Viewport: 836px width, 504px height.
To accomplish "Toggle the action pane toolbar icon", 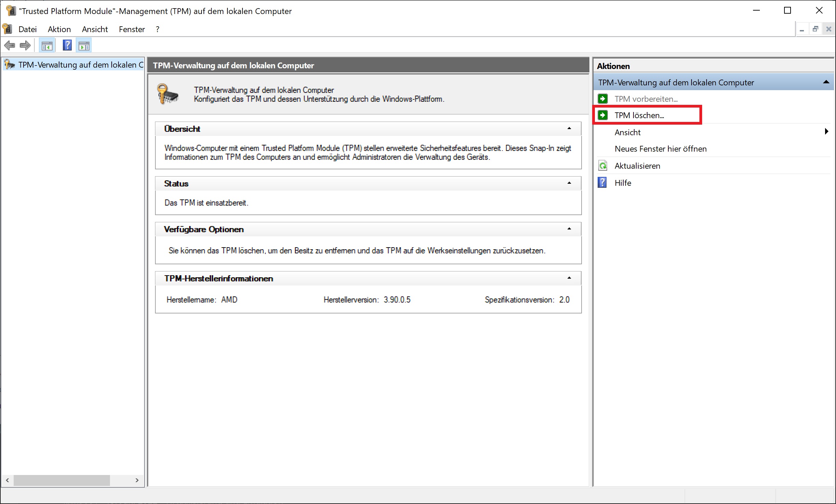I will (84, 45).
